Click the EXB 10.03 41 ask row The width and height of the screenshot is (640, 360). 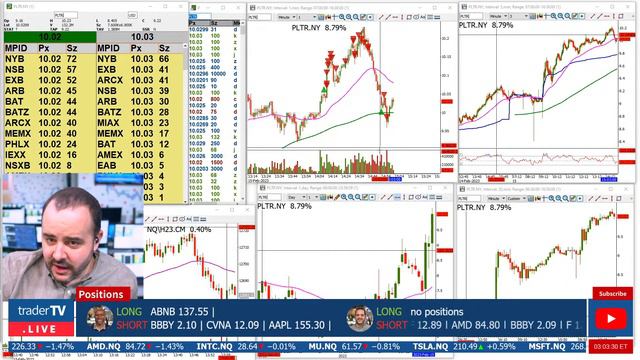point(140,69)
